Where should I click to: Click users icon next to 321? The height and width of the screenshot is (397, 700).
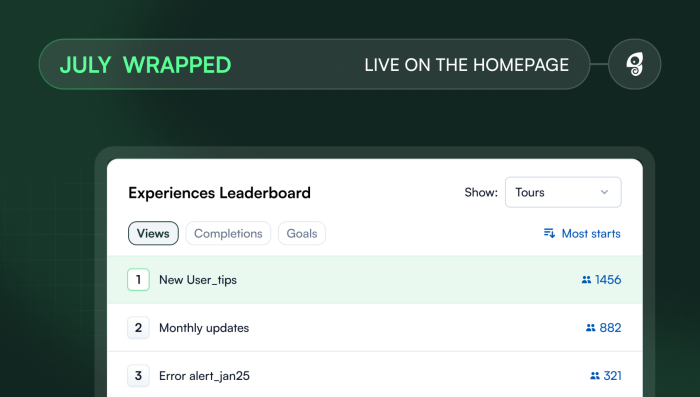595,376
